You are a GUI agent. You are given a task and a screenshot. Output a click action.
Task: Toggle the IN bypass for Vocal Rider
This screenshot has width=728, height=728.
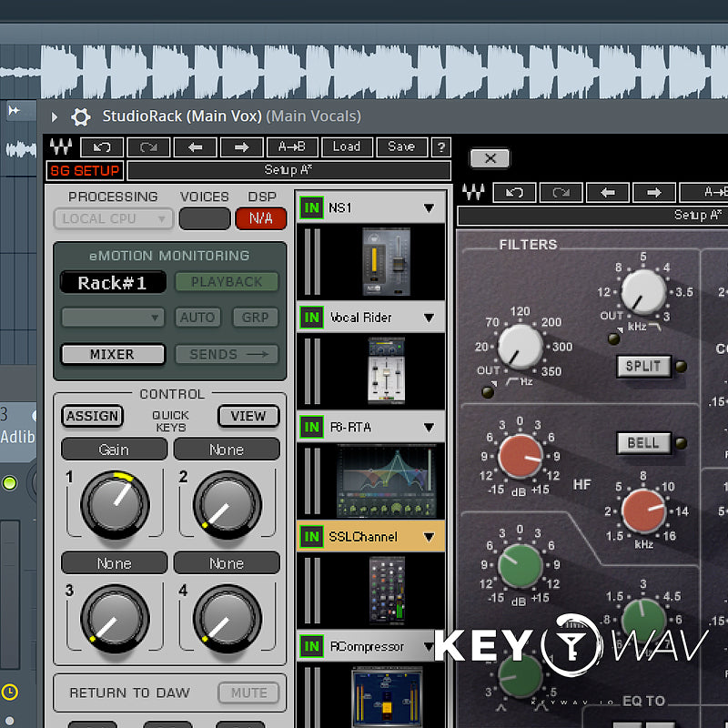[x=311, y=318]
